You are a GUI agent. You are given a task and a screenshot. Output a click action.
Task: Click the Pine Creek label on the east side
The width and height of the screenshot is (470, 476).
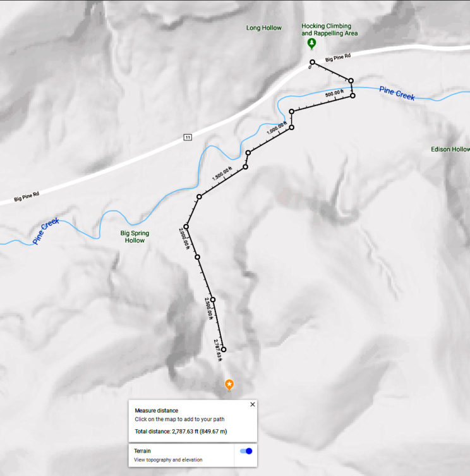pyautogui.click(x=397, y=93)
